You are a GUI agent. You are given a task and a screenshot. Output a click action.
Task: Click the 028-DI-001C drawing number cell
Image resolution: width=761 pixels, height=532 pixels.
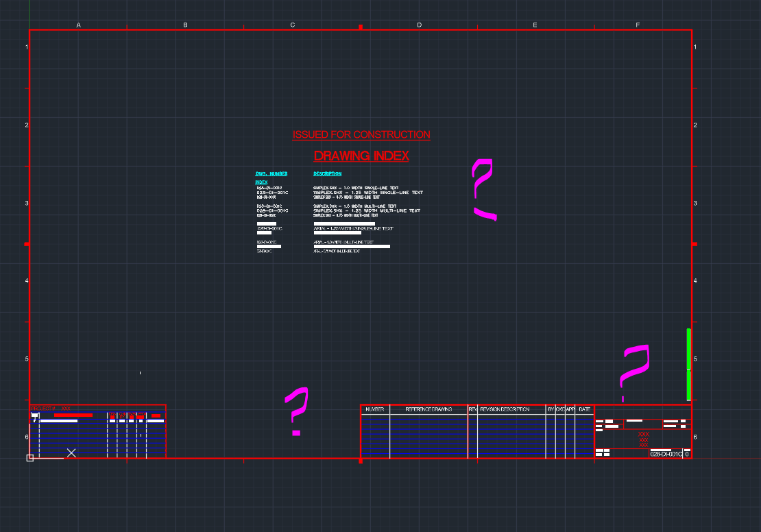click(665, 452)
